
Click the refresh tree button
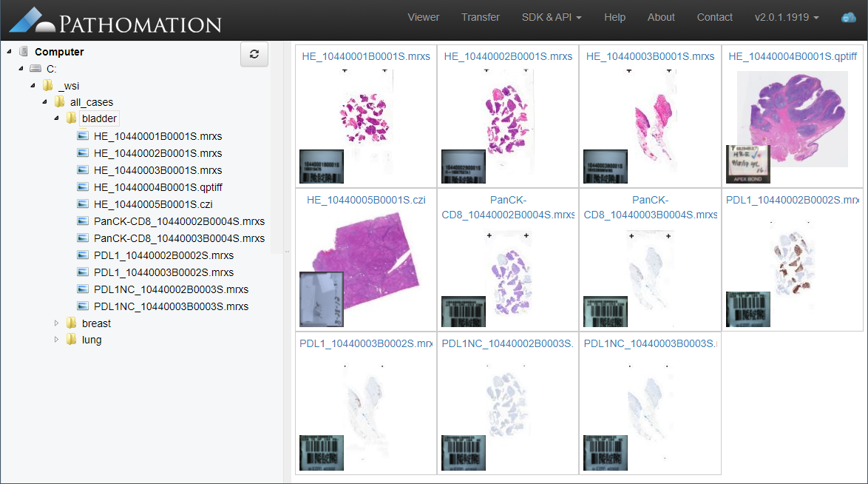pos(254,54)
